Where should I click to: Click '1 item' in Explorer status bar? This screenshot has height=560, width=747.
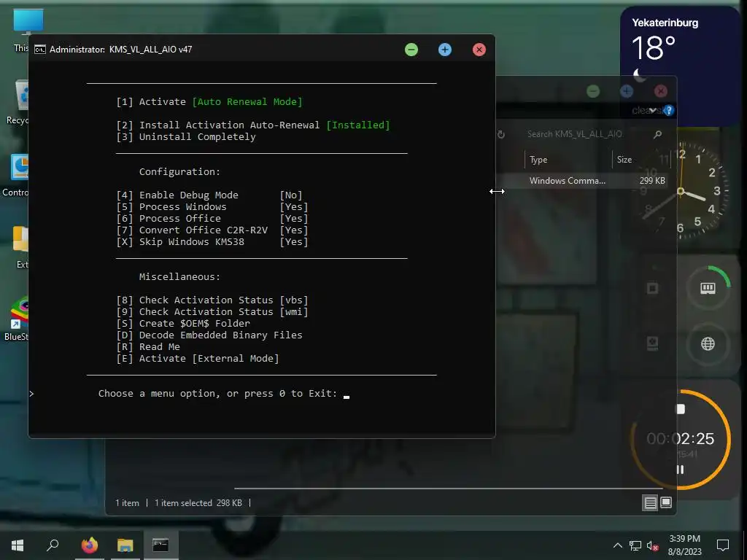[x=127, y=503]
